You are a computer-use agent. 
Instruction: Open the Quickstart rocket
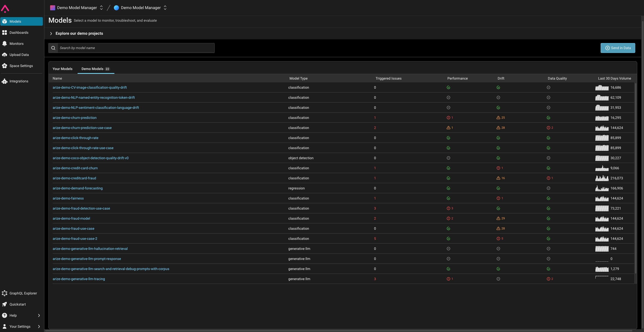(4, 304)
